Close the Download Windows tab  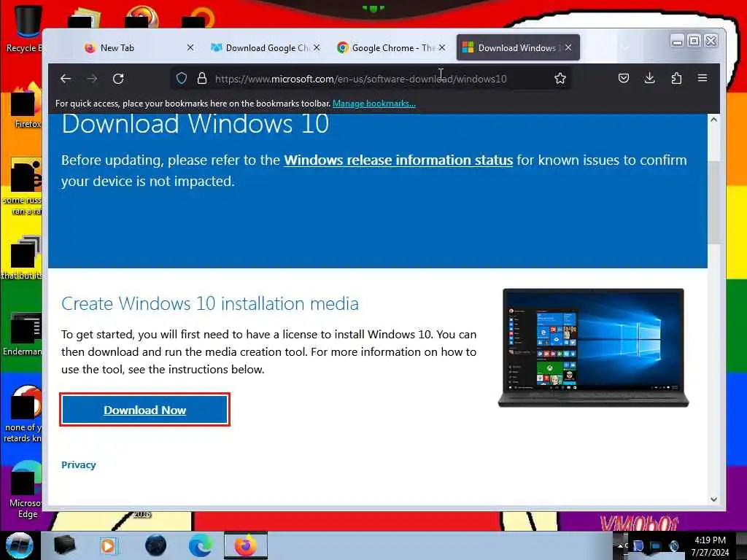[x=568, y=47]
